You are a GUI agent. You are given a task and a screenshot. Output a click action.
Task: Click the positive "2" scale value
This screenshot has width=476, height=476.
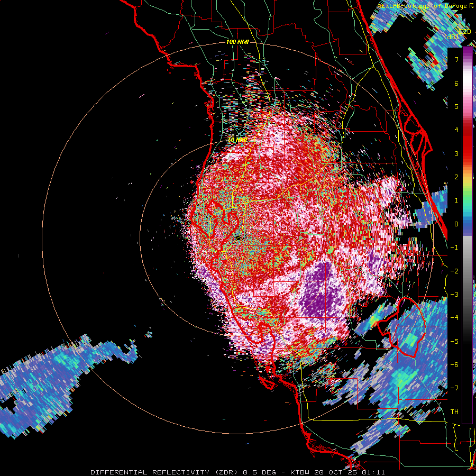coord(456,177)
